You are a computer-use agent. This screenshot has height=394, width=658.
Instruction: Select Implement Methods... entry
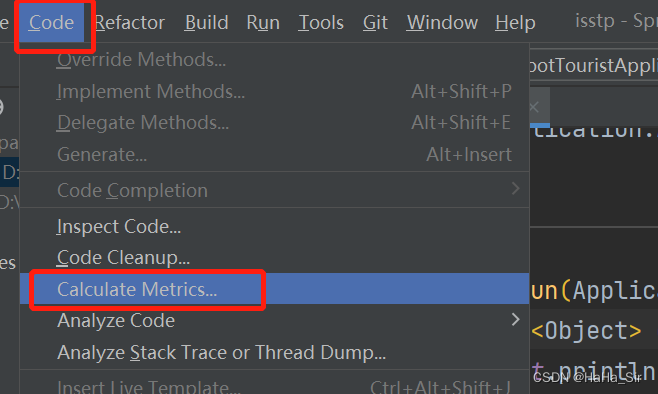tap(274, 91)
